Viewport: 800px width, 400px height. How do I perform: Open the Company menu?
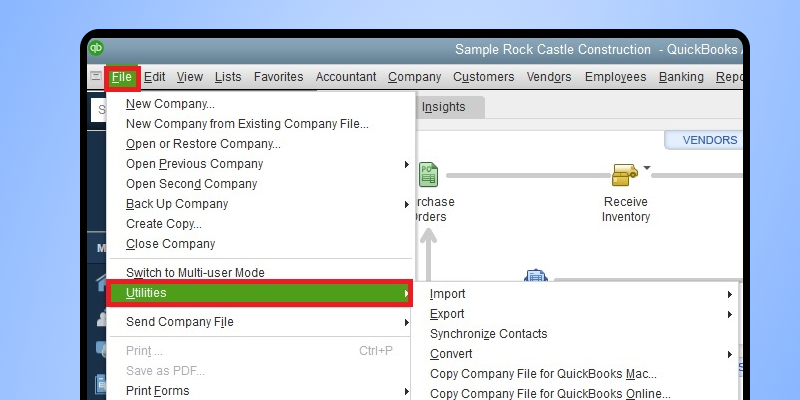414,77
